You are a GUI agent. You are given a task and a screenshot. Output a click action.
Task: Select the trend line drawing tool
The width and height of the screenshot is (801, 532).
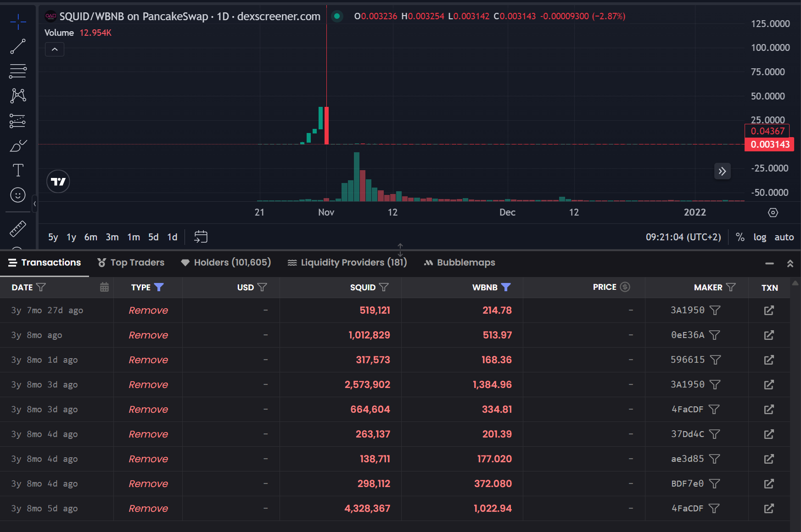18,46
